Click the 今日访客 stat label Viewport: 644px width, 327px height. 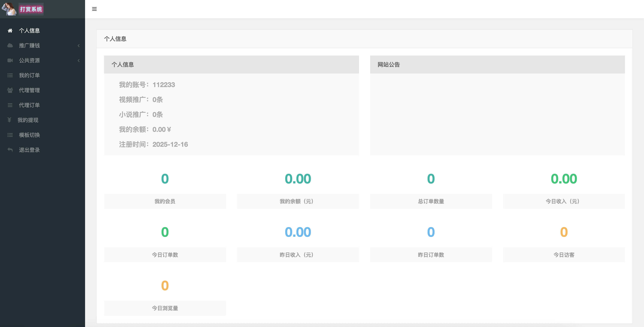564,254
